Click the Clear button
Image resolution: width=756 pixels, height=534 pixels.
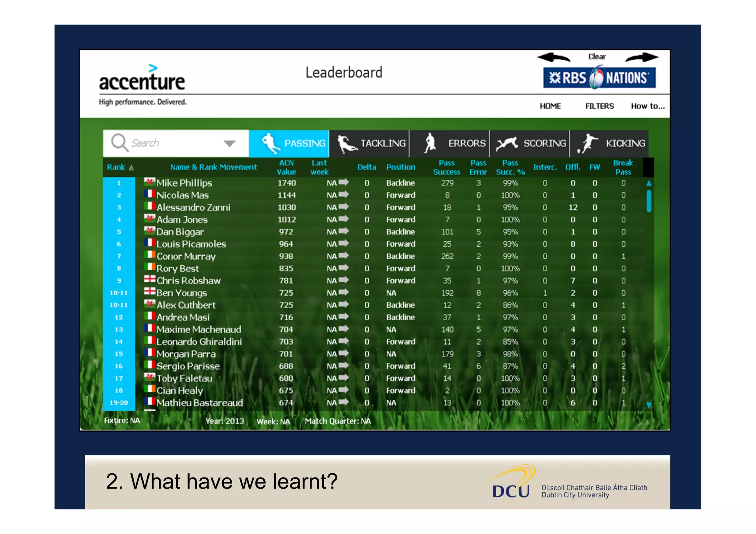(x=597, y=56)
